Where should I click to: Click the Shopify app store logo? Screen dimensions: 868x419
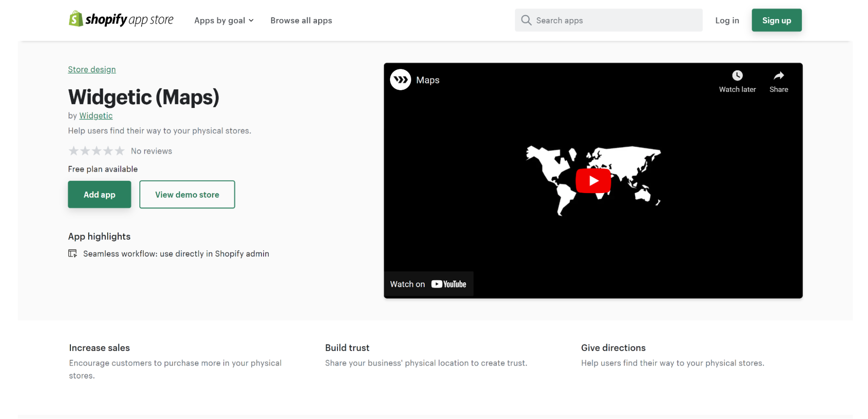pos(121,19)
